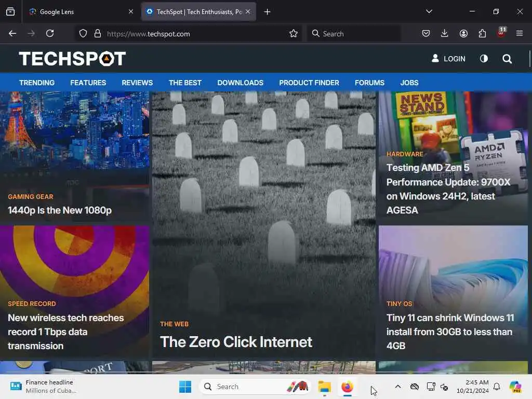Open File Explorer from taskbar
Viewport: 532px width, 399px height.
(x=324, y=387)
